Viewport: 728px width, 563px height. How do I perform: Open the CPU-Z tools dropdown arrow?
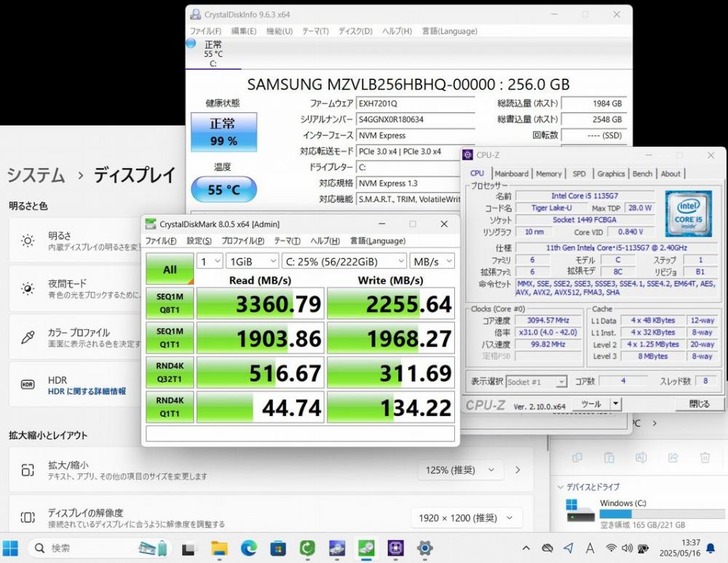click(x=615, y=403)
